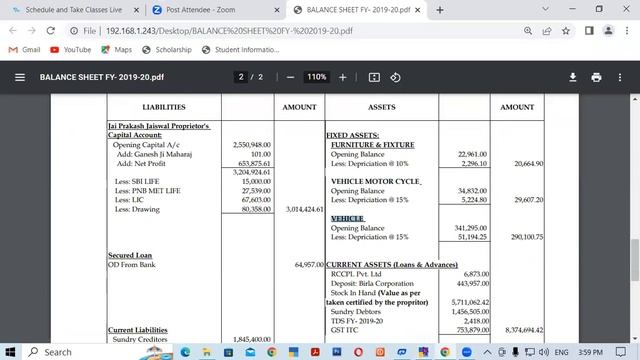Open Chrome side panel
Viewport: 640px width, 360px height.
click(589, 31)
